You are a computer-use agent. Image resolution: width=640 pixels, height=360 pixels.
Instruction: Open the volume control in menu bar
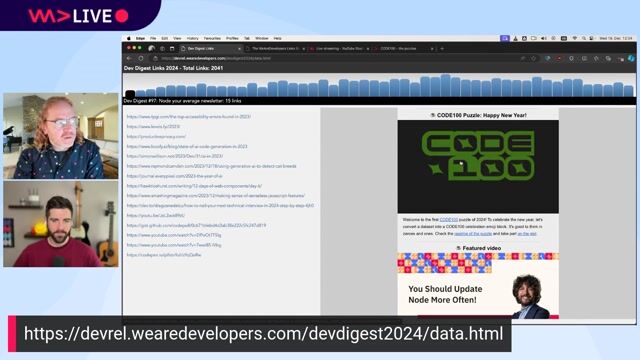(x=544, y=38)
